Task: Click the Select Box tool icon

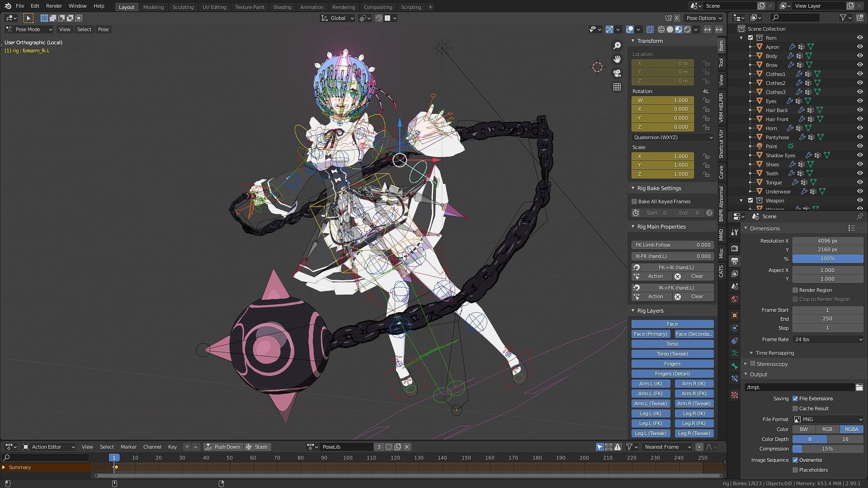Action: (x=28, y=18)
